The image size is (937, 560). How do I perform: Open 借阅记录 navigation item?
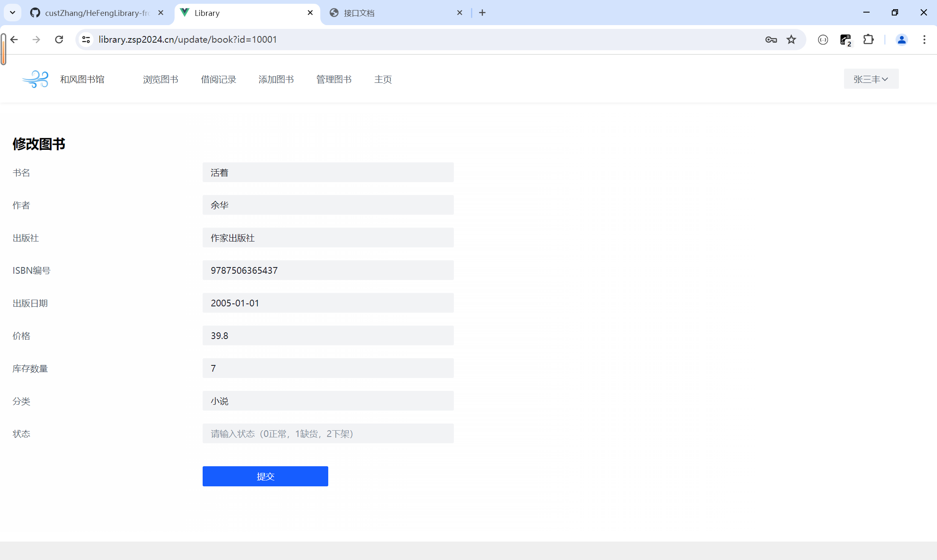click(x=219, y=79)
